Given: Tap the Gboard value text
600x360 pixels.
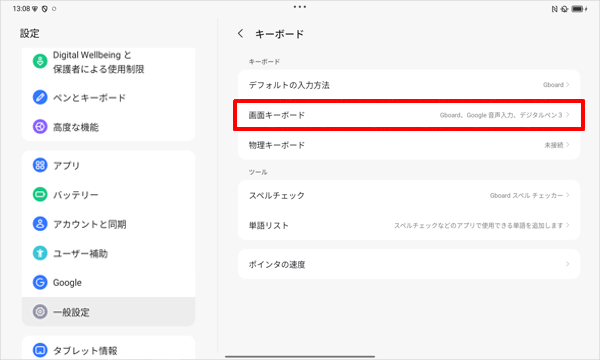Looking at the screenshot, I should [x=553, y=85].
